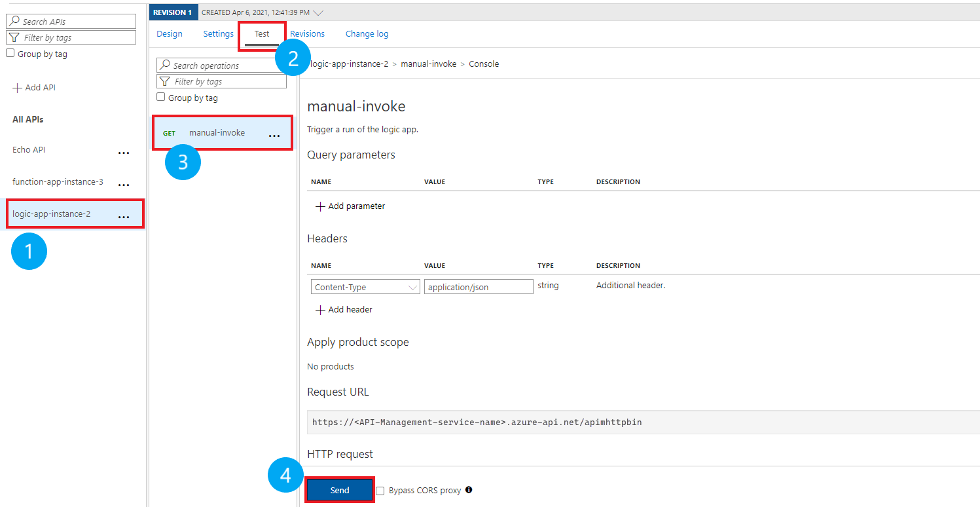This screenshot has height=507, width=980.
Task: Check the Bypass CORS proxy checkbox
Action: 380,490
